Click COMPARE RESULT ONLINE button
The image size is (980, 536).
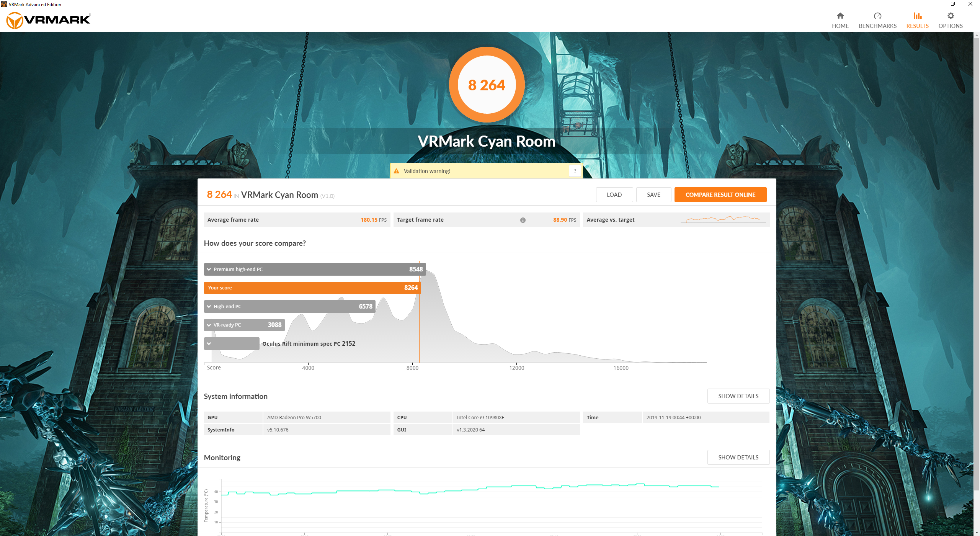coord(720,195)
